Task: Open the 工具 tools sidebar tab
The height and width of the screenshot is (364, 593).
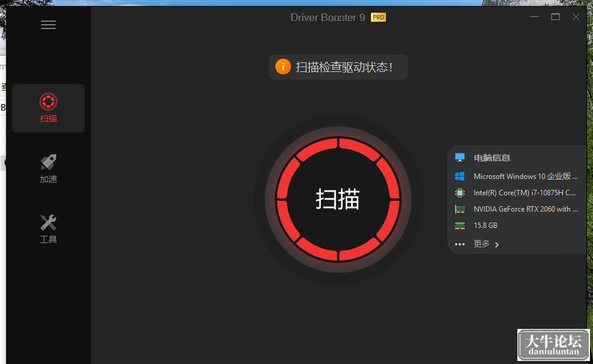Action: click(48, 229)
